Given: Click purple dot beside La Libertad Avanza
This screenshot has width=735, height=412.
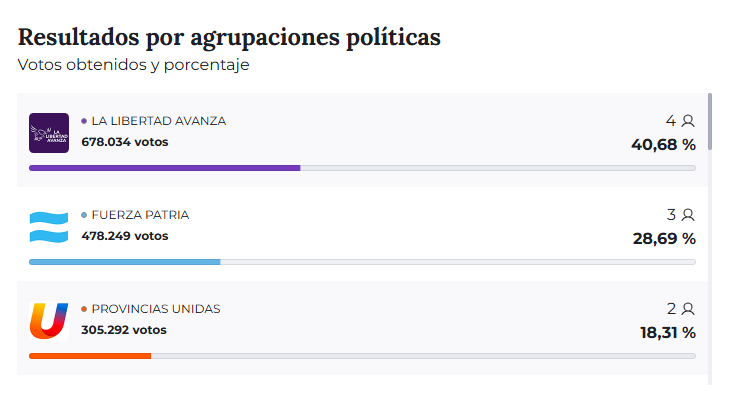Looking at the screenshot, I should point(84,121).
